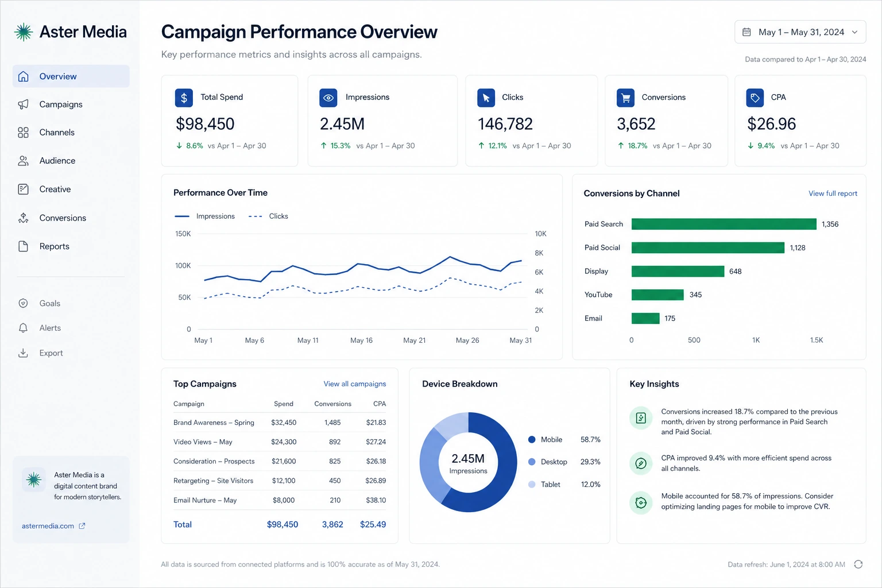The height and width of the screenshot is (588, 882).
Task: Follow the View all campaigns link
Action: pos(355,384)
